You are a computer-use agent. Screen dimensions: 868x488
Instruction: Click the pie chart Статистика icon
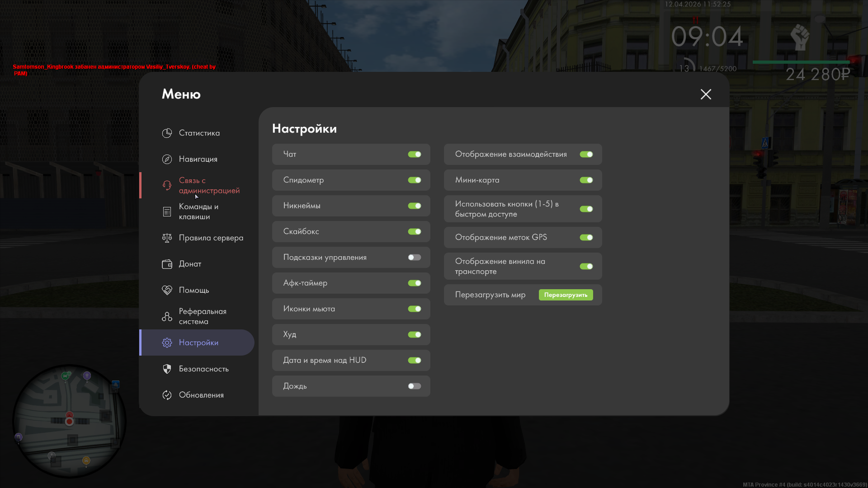point(167,133)
